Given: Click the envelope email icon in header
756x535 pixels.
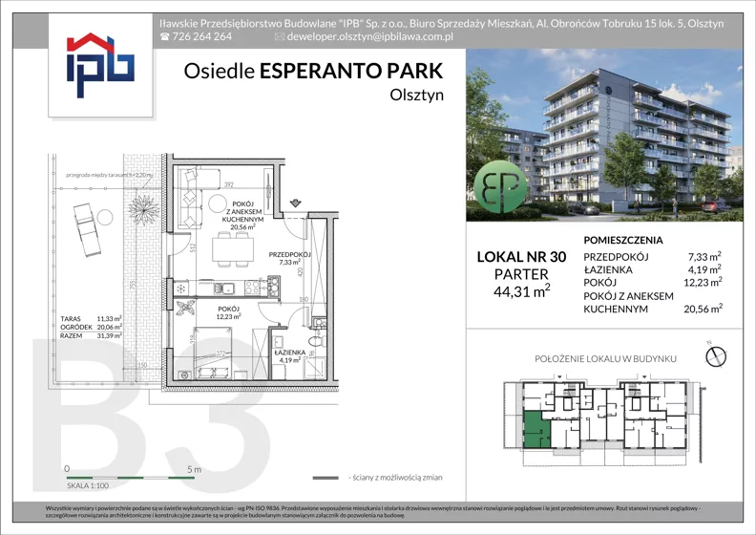Looking at the screenshot, I should 280,36.
